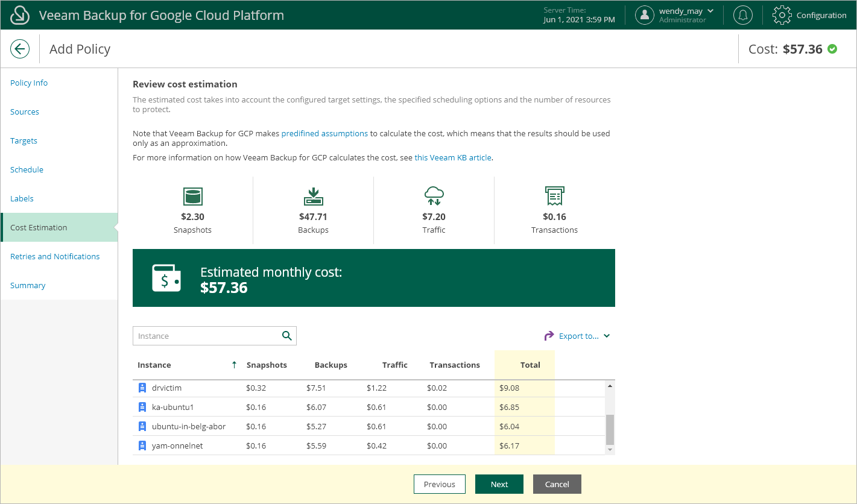
Task: Click the $6.17 total cell
Action: pos(509,446)
